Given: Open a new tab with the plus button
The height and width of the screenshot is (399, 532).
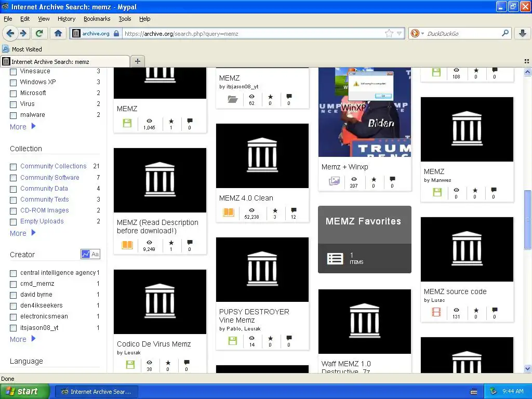Looking at the screenshot, I should (x=137, y=61).
